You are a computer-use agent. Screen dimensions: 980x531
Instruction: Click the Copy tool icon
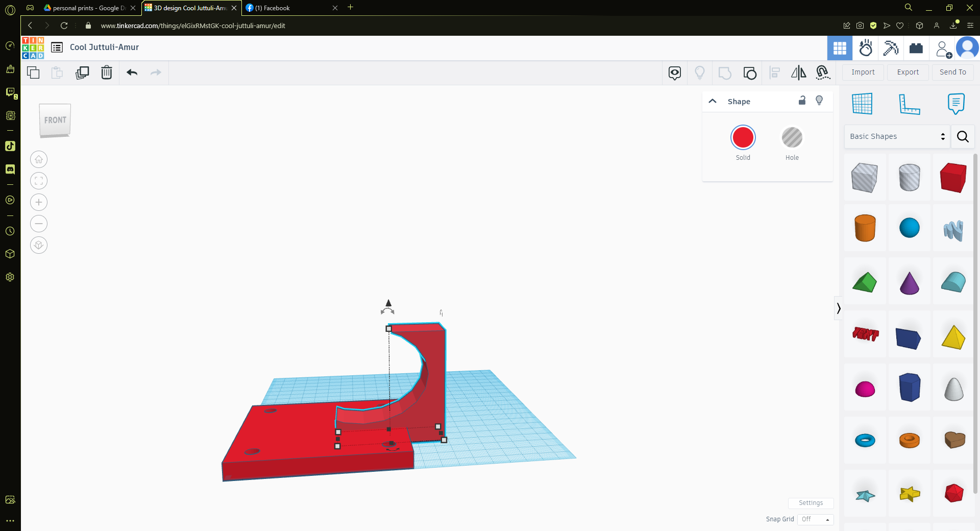pos(33,73)
